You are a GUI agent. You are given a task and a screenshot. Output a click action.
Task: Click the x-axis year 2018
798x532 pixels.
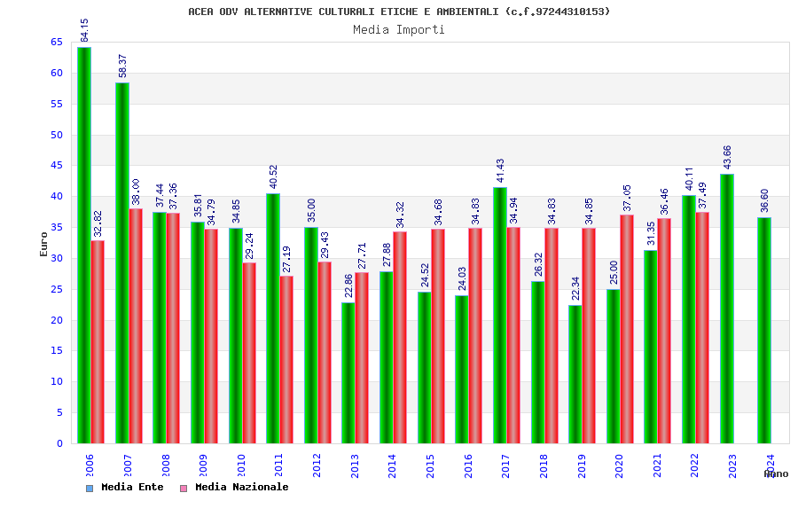point(544,465)
